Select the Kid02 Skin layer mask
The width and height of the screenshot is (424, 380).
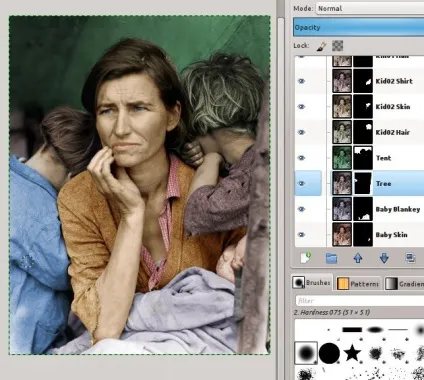click(363, 107)
